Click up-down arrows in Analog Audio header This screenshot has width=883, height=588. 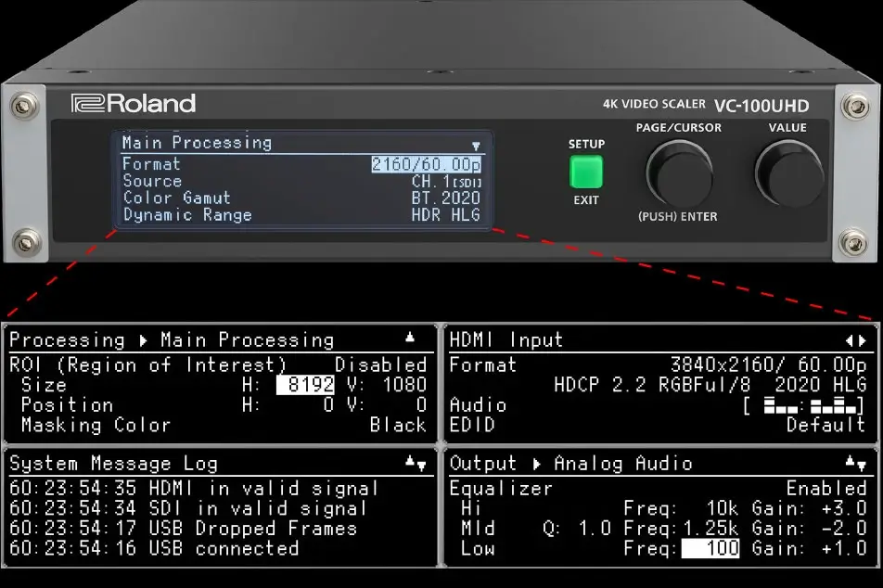[x=855, y=462]
